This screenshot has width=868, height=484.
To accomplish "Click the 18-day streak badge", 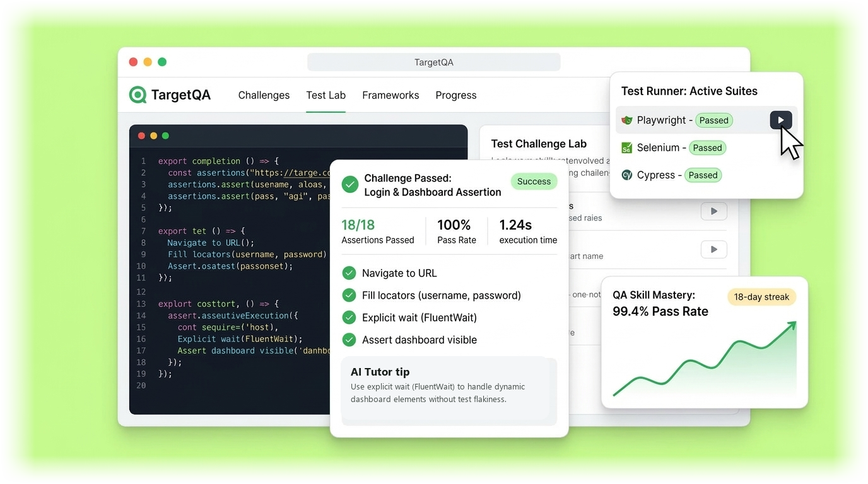I will 761,297.
